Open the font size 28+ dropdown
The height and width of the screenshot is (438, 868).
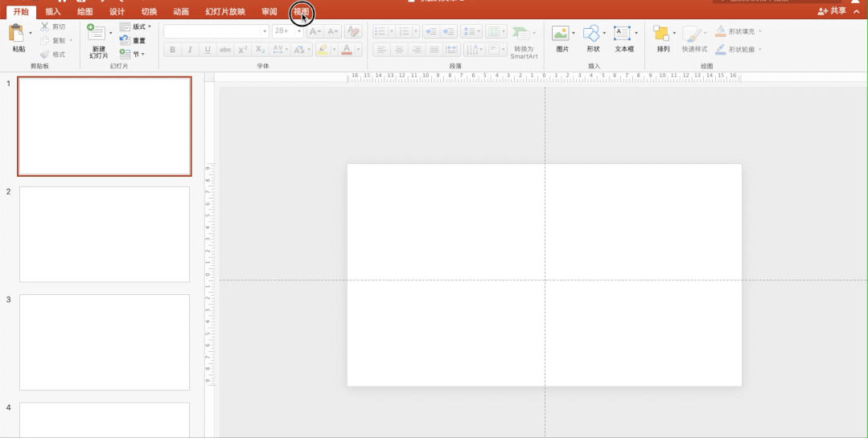tap(298, 31)
